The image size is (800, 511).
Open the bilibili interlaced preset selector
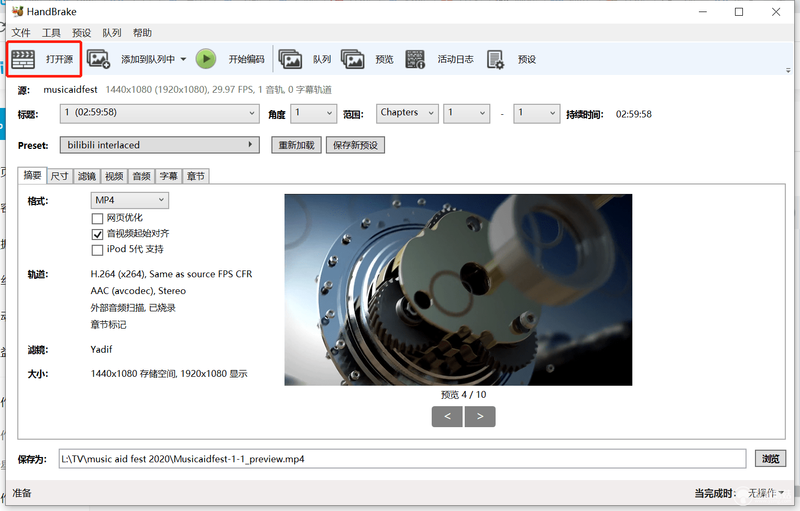pos(160,145)
